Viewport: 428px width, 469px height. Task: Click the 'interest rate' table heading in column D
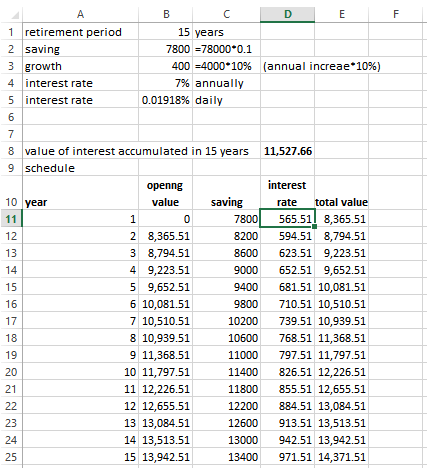tap(287, 194)
